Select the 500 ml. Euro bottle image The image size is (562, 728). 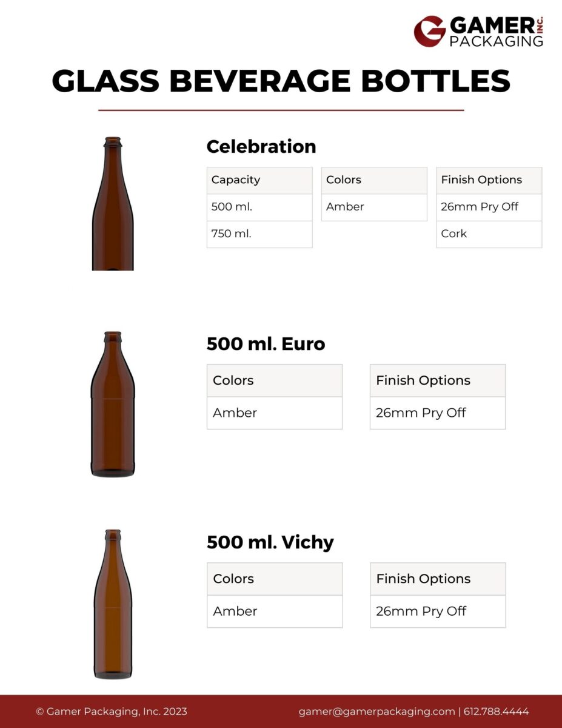click(113, 404)
